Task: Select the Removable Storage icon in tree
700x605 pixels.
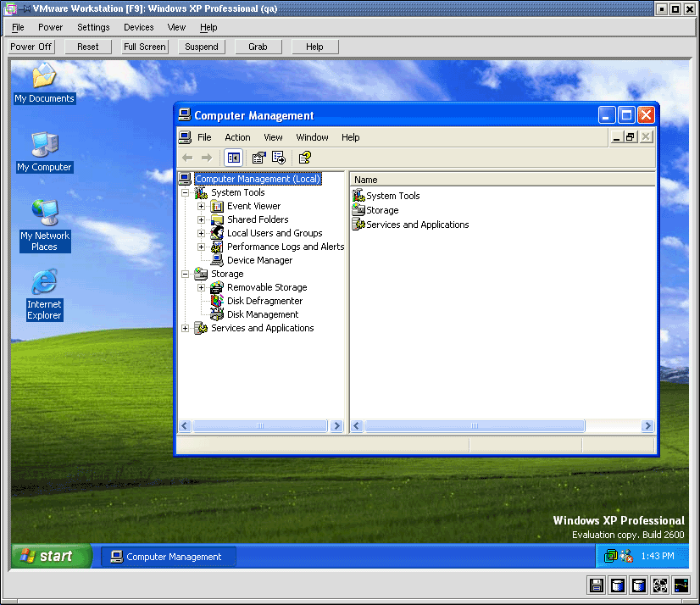Action: tap(217, 287)
